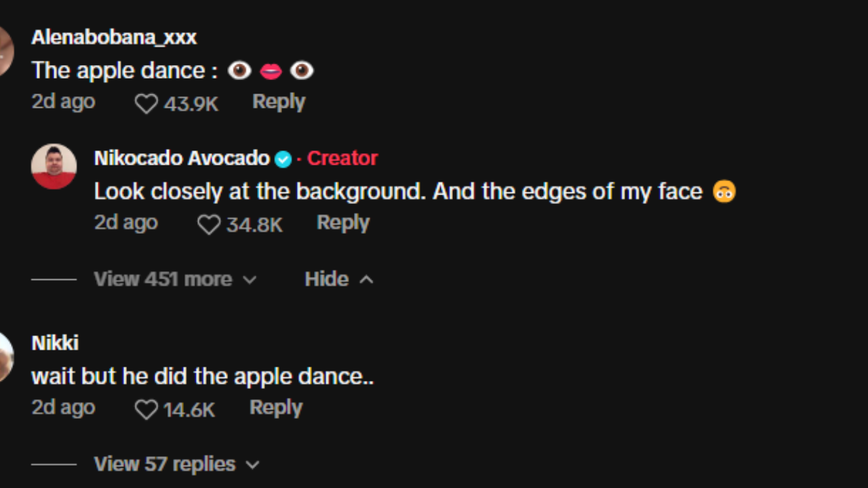
Task: Click the upside-down face emoji
Action: 724,192
